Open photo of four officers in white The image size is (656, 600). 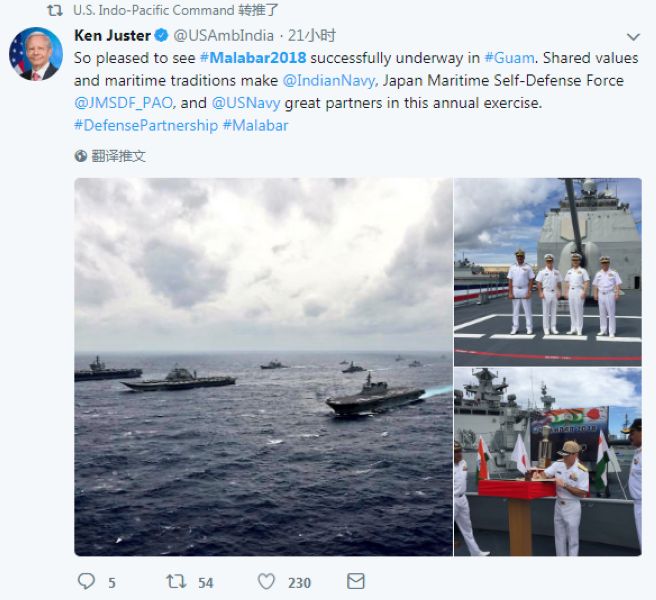548,272
